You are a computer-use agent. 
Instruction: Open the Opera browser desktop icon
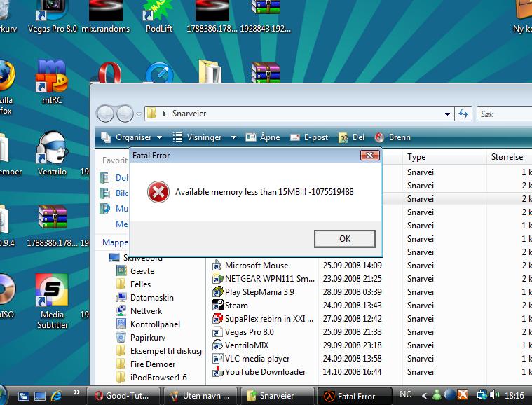(109, 72)
